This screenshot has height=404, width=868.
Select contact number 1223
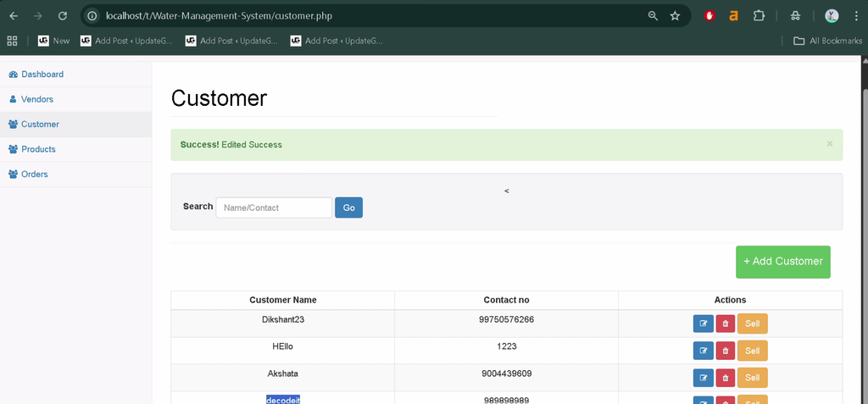507,346
